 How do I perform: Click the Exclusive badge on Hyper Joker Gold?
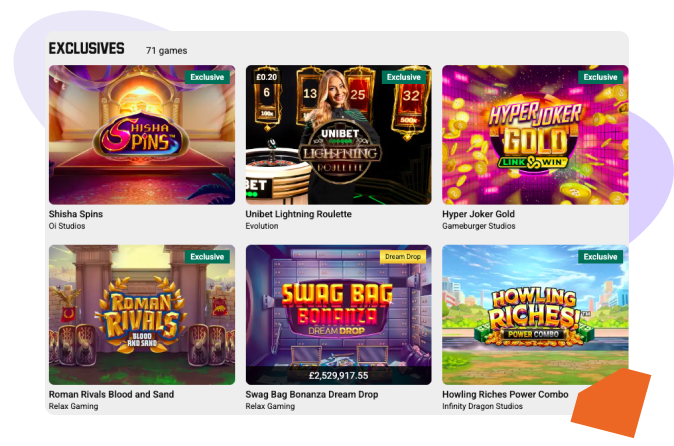pos(600,77)
